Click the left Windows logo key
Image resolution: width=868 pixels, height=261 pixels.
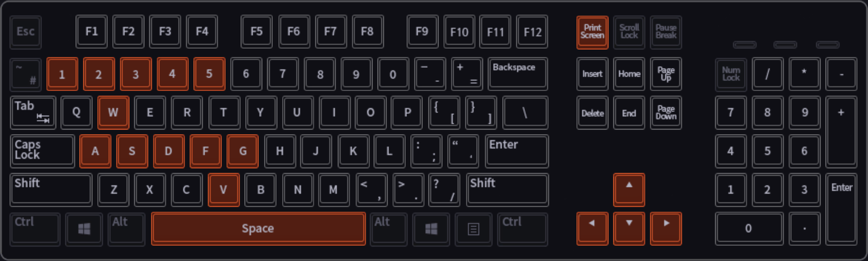[84, 229]
